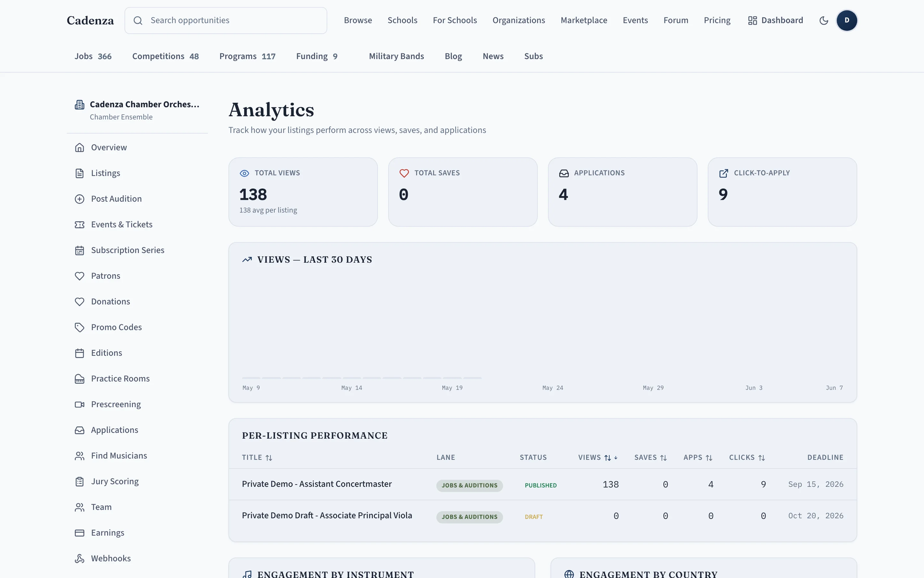Click the Webhooks icon in sidebar
Viewport: 924px width, 578px height.
tap(80, 558)
